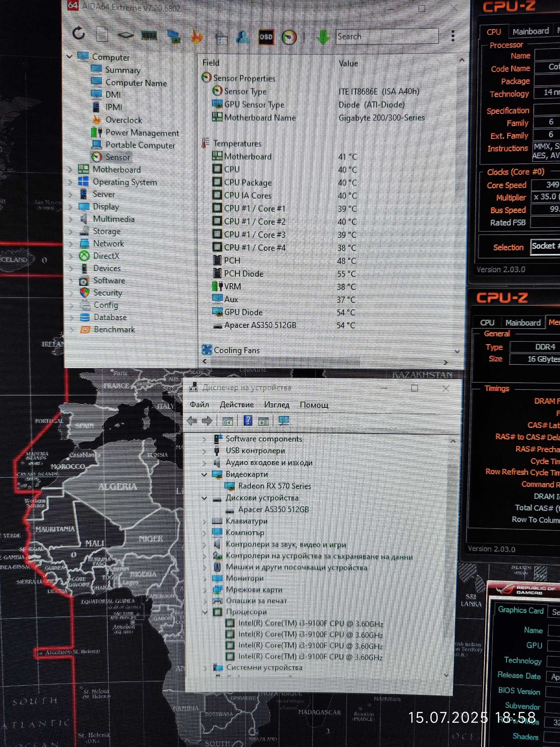Click the Value column header in AIDA64

(x=348, y=64)
